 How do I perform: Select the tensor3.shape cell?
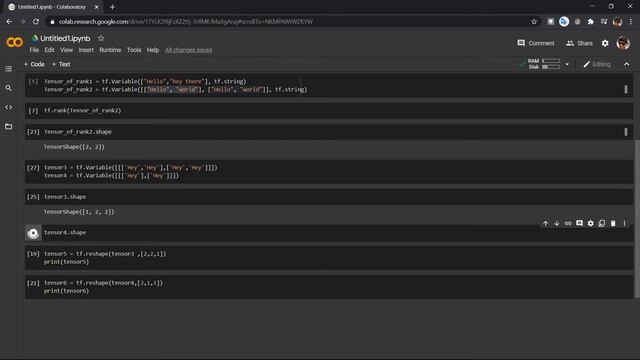tap(329, 197)
